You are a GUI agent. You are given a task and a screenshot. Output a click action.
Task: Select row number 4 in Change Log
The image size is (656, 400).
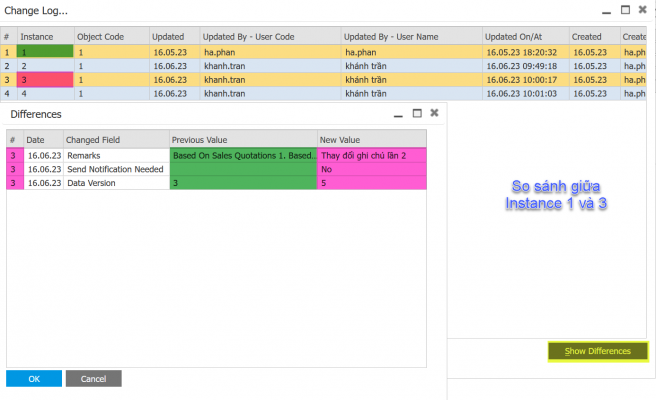coord(8,93)
